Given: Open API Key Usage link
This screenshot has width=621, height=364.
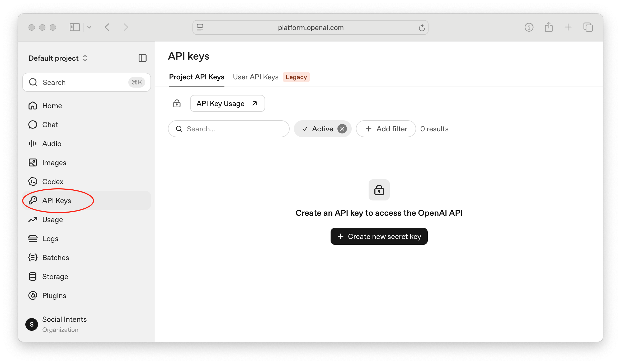Looking at the screenshot, I should tap(227, 103).
